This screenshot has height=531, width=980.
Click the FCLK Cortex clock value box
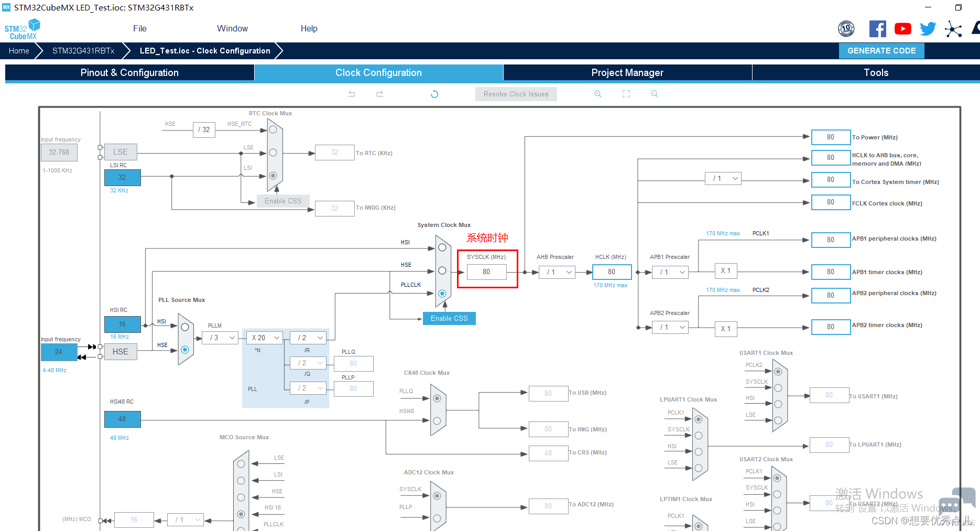tap(831, 202)
